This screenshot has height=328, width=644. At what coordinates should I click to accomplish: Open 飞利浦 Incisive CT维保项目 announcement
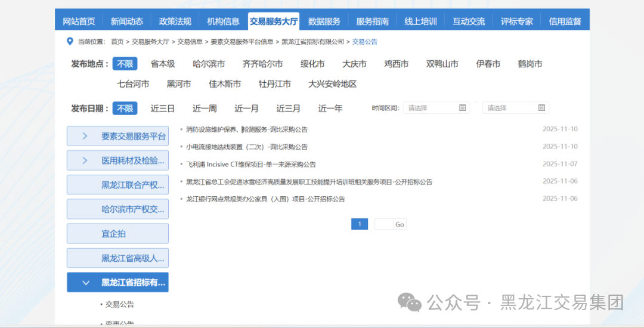pyautogui.click(x=251, y=165)
